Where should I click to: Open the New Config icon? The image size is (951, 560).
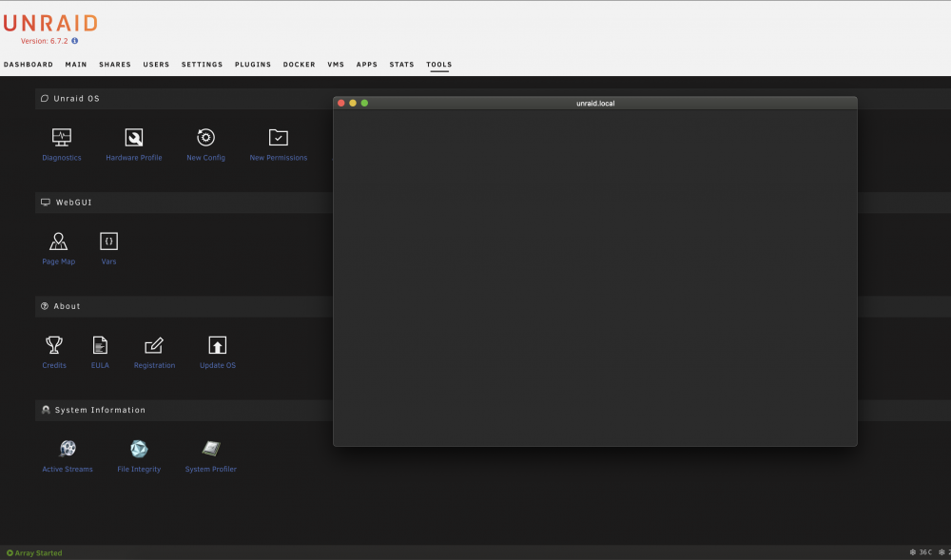206,137
